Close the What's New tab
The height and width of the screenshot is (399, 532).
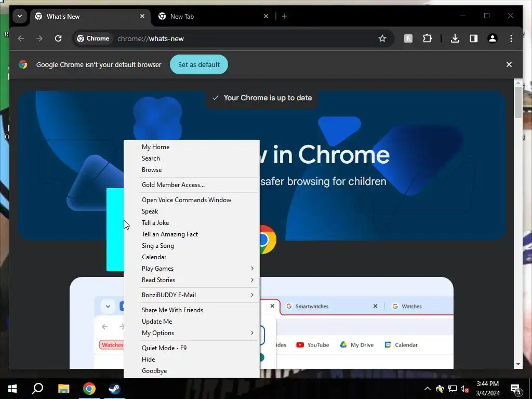pyautogui.click(x=142, y=16)
